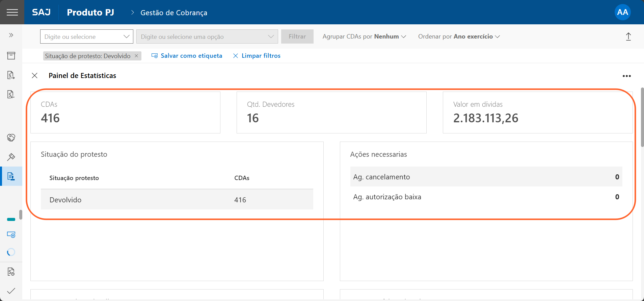Open the label-add sidebar icon
Screen dimensions: 644x301
coord(11,234)
